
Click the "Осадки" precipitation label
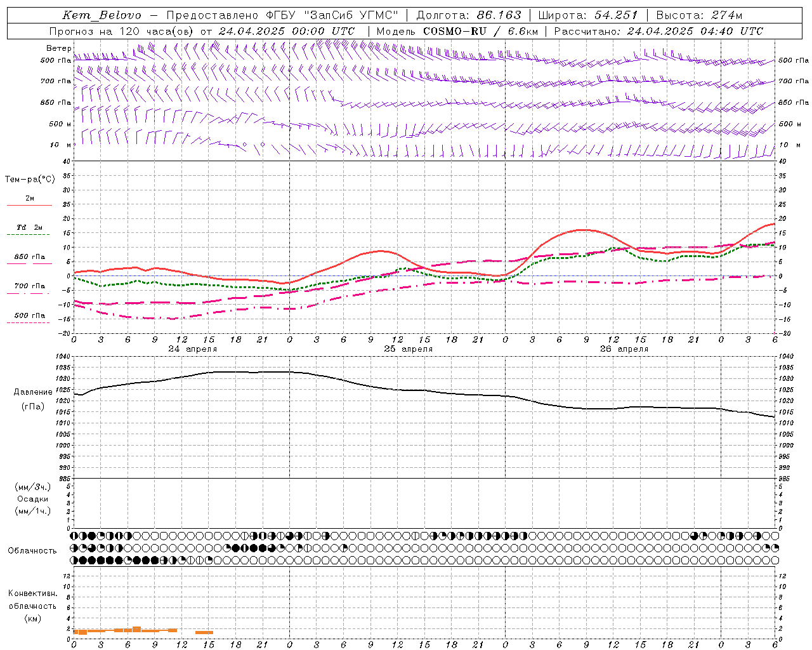[x=33, y=499]
